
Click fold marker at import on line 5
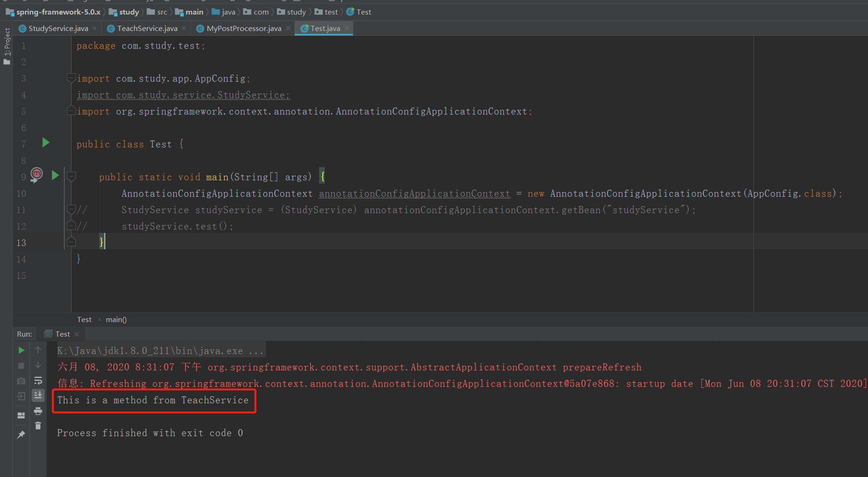(x=71, y=111)
